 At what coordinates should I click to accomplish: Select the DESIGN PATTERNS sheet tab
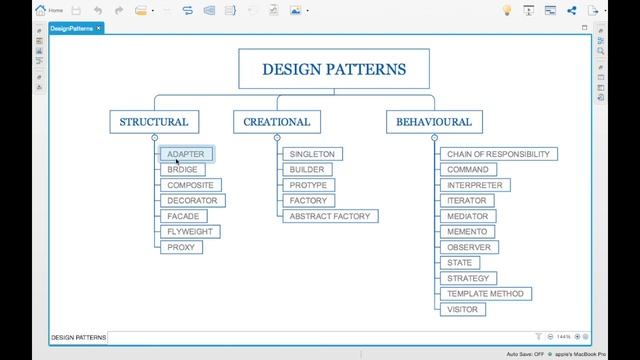(78, 338)
